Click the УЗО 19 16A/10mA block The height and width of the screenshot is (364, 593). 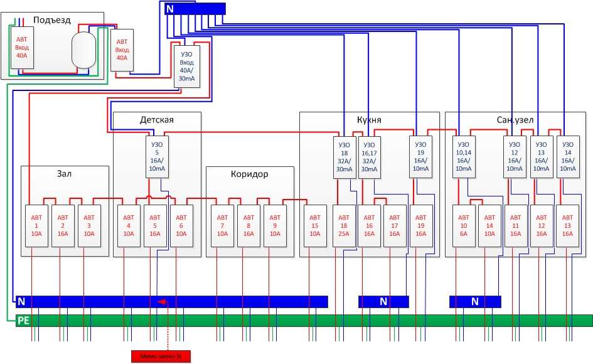pos(420,157)
